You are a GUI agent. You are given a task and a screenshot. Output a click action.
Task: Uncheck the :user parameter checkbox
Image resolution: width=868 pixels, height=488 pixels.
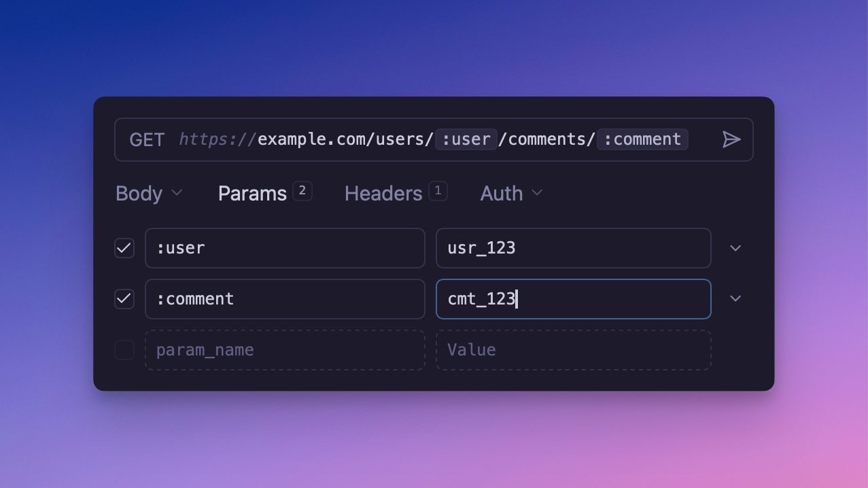tap(124, 248)
